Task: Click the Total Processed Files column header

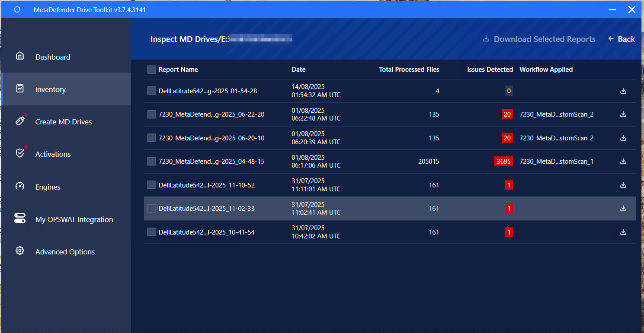Action: (409, 70)
